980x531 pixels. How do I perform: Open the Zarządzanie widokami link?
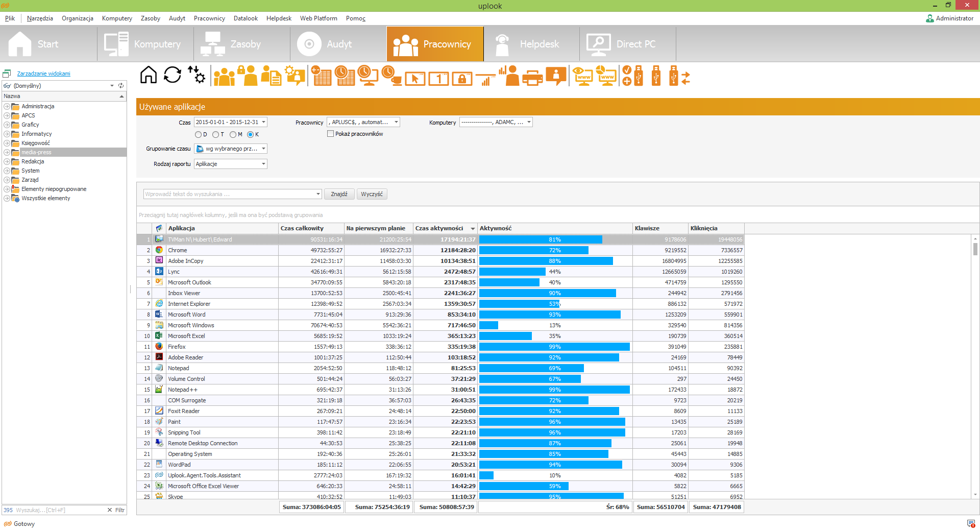(x=44, y=74)
